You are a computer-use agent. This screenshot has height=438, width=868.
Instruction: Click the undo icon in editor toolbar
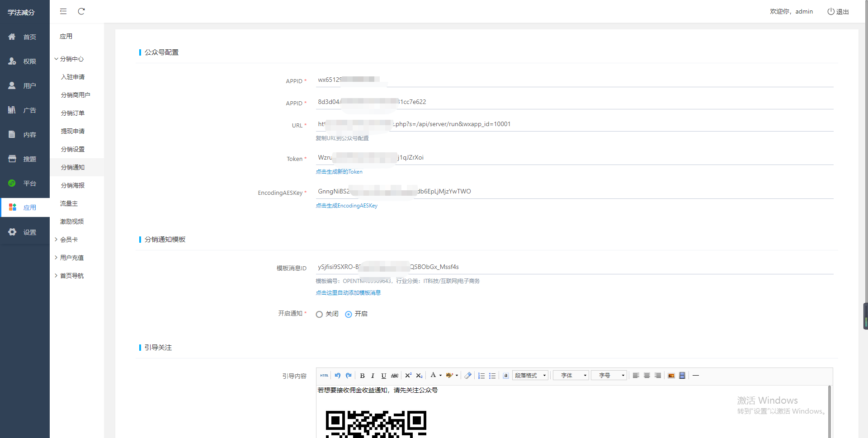pos(338,376)
